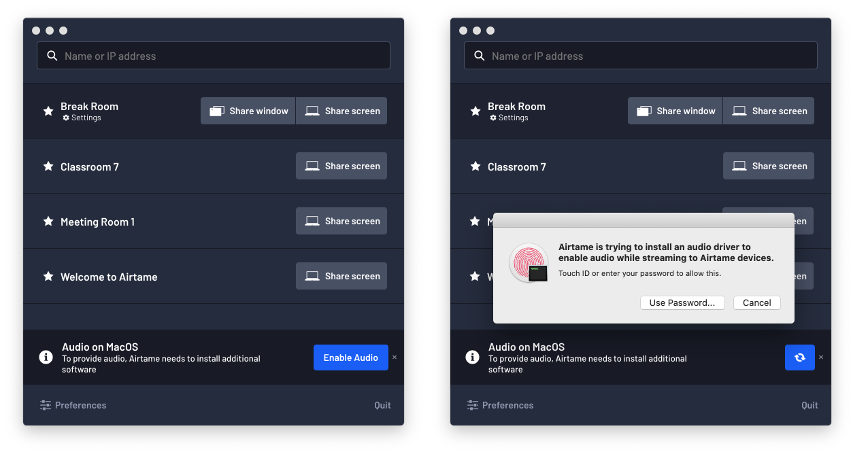Toggle Welcome to Airtame star in left window
Screen dimensions: 868x454
pyautogui.click(x=48, y=277)
